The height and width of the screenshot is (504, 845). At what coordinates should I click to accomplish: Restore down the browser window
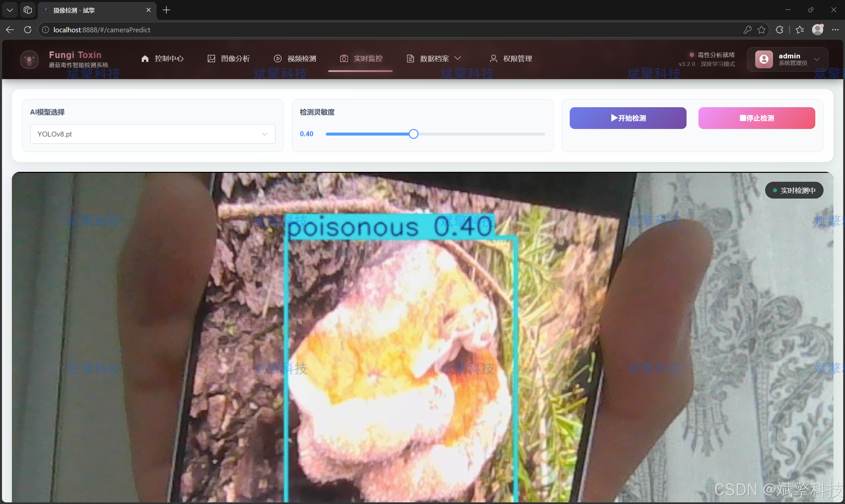(x=811, y=10)
